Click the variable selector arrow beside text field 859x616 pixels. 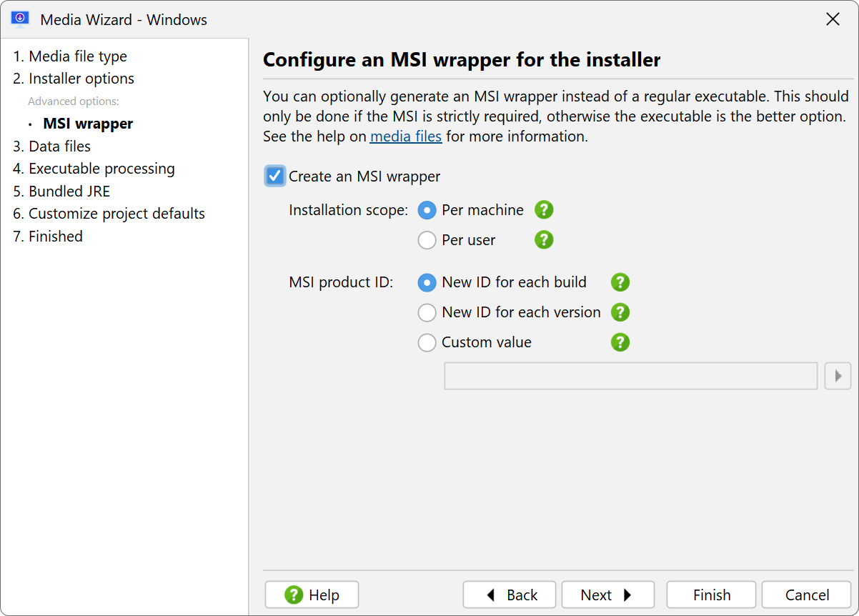pos(838,376)
